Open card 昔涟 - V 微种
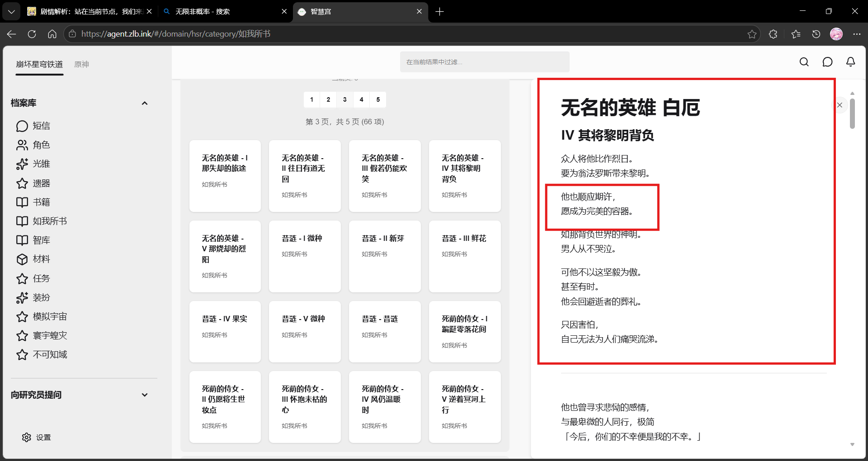 click(x=305, y=332)
